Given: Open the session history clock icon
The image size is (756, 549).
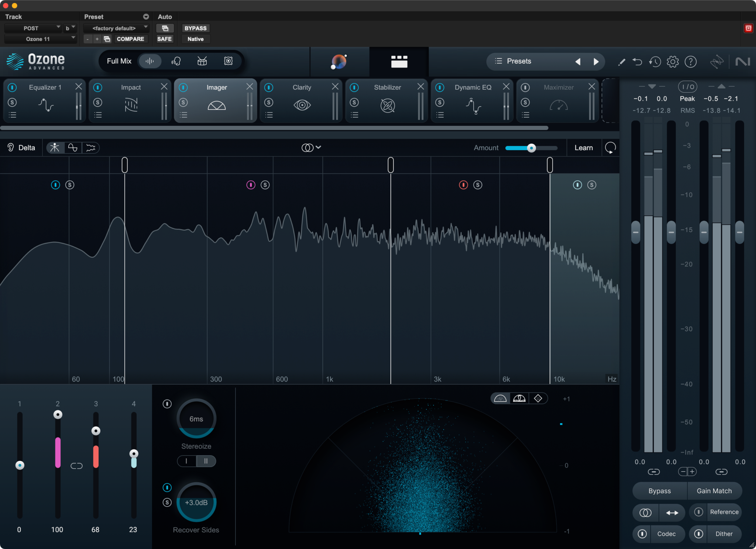Looking at the screenshot, I should click(x=655, y=62).
